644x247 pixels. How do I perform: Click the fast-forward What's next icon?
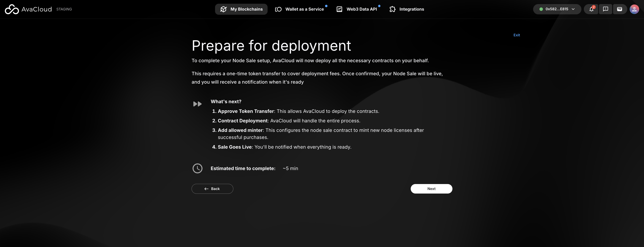coord(197,104)
